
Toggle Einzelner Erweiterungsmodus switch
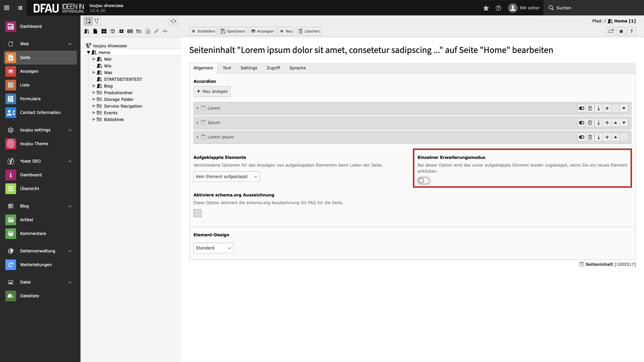(423, 181)
